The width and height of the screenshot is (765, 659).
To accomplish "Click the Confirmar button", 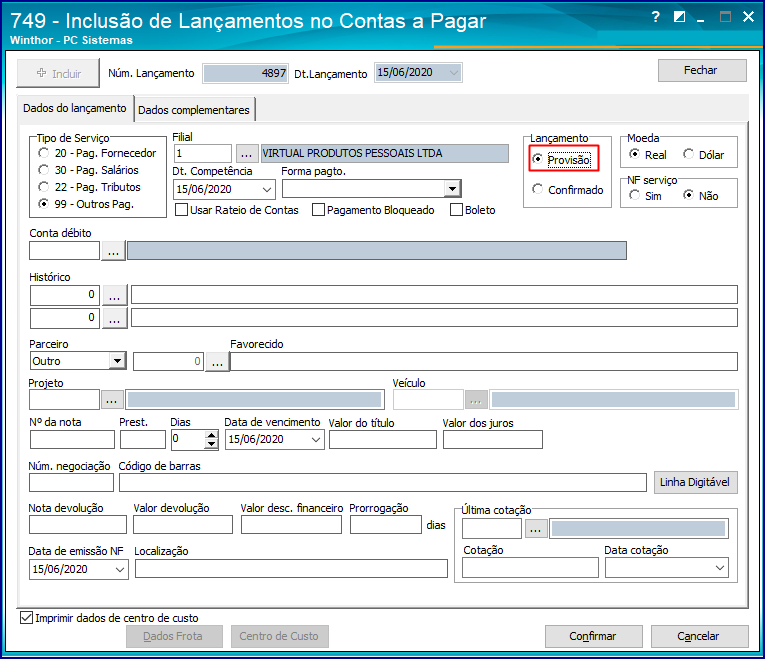I will coord(593,636).
